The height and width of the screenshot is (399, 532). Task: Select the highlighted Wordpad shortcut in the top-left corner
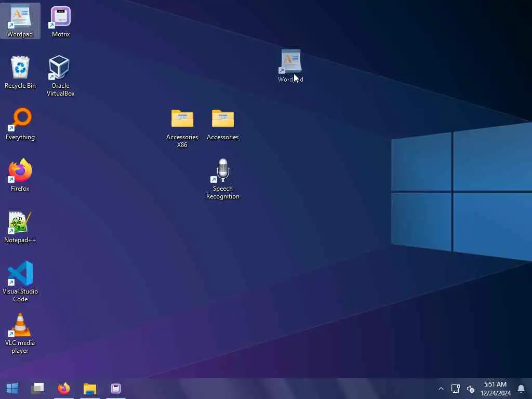[20, 20]
